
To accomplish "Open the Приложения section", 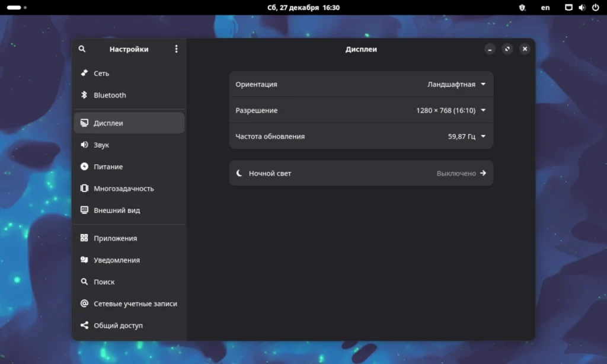I will (129, 238).
